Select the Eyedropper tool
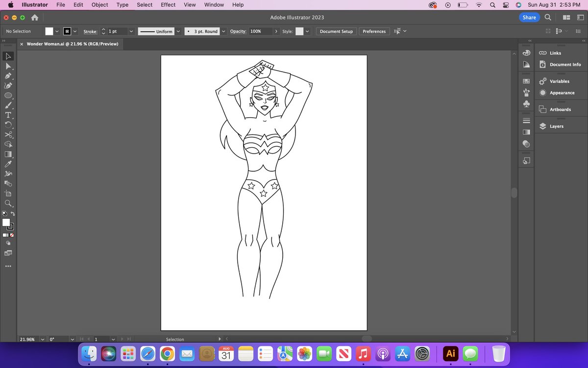Viewport: 588px width, 368px height. point(8,164)
